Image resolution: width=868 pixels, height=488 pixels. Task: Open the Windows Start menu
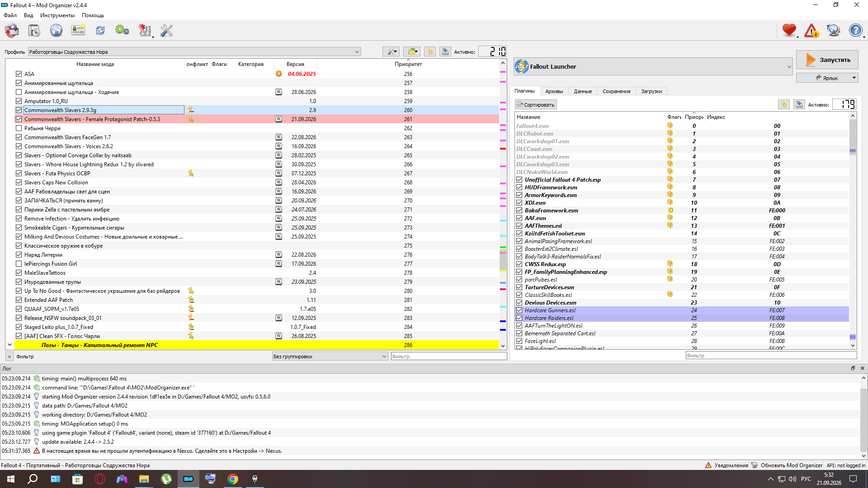tap(11, 479)
